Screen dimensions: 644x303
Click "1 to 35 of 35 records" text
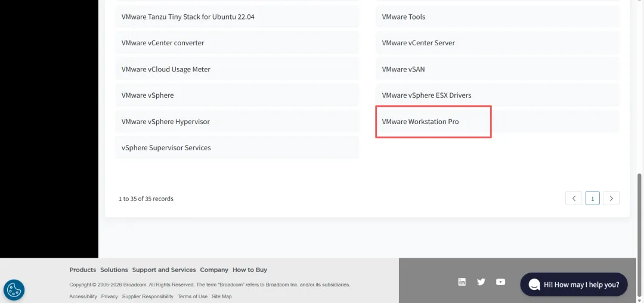tap(146, 199)
